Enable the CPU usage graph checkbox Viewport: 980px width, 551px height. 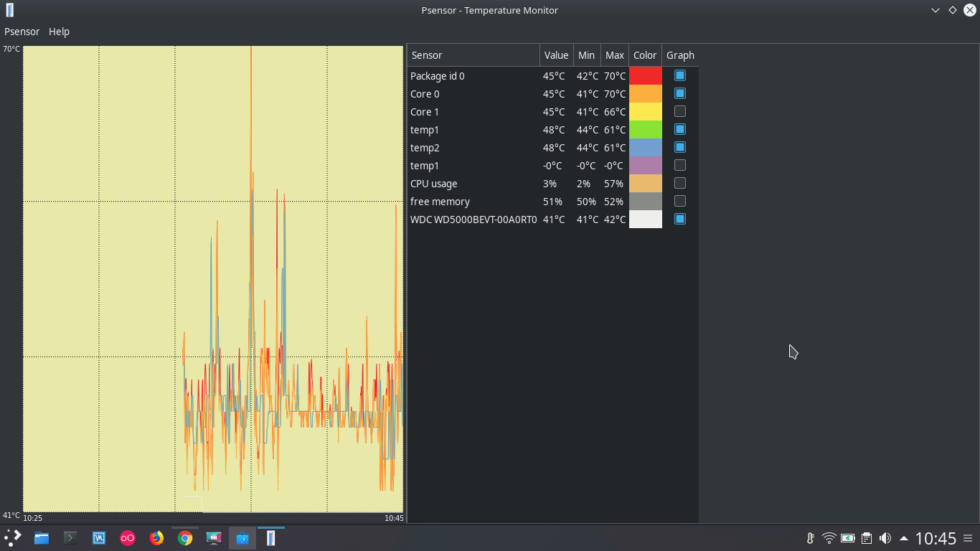(x=679, y=183)
